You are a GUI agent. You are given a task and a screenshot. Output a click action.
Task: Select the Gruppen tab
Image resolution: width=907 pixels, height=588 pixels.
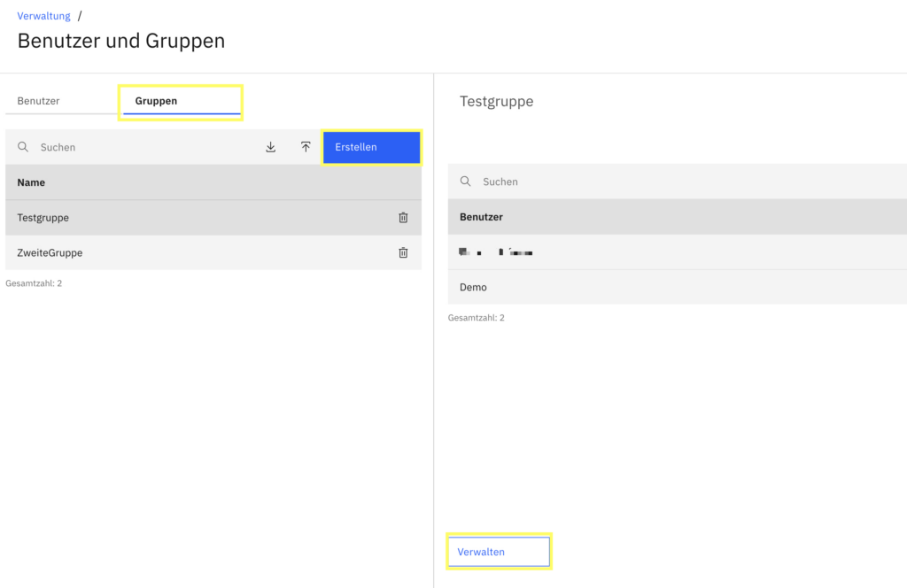point(182,101)
